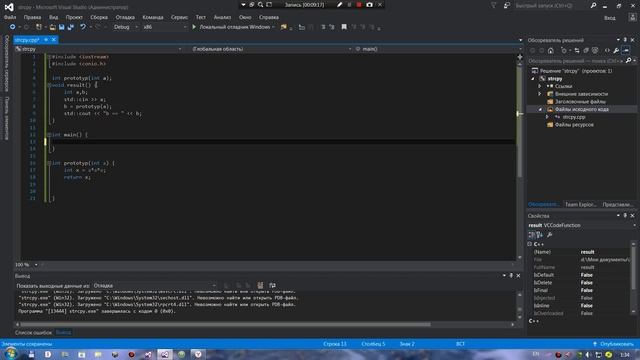Open the Build (Сборка) menu
Viewport: 640px width, 360px height.
pos(99,17)
